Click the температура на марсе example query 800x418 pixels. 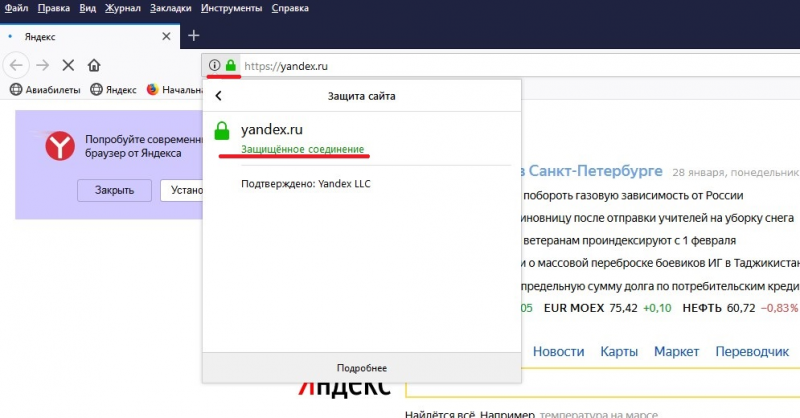(598, 414)
